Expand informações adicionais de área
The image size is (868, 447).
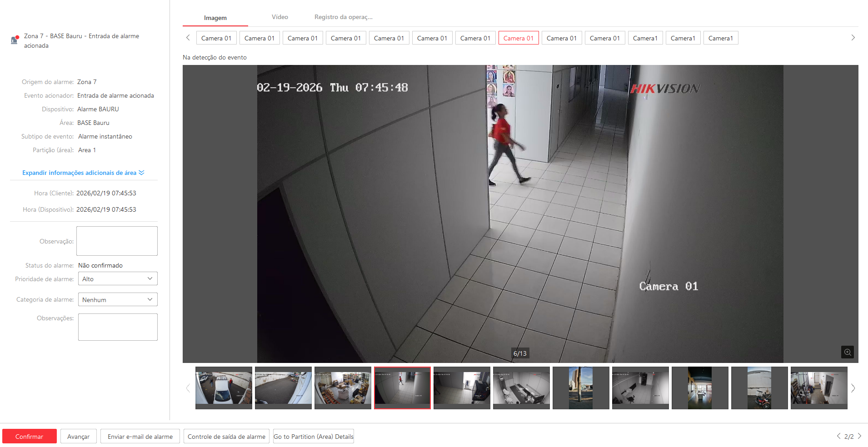[x=83, y=173]
